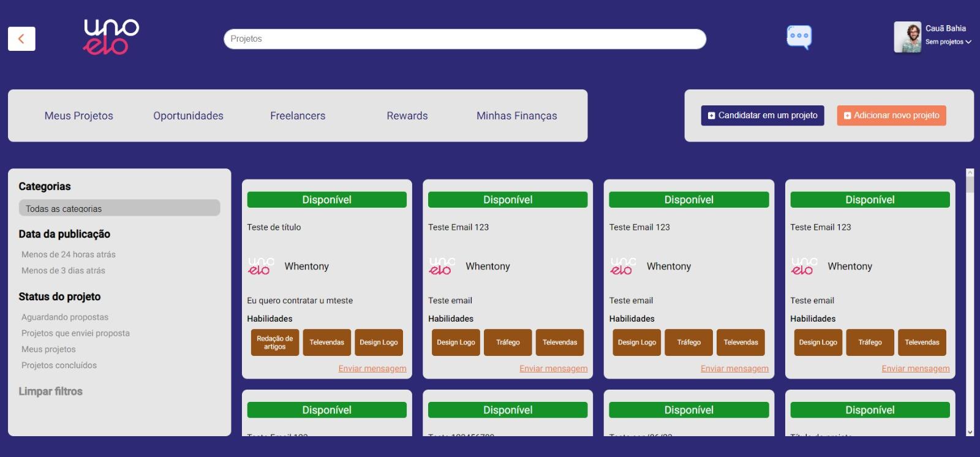Click the Status do projeto heading
The image size is (980, 457).
coord(59,296)
